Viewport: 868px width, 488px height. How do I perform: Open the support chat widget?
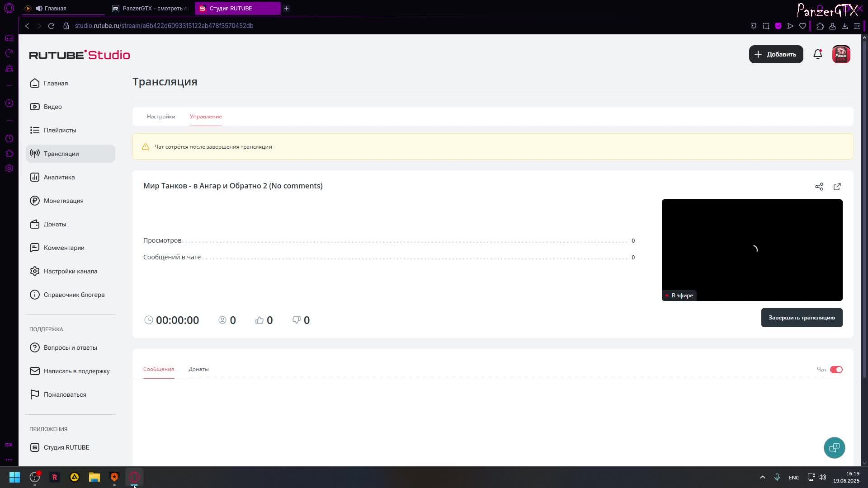(x=834, y=447)
